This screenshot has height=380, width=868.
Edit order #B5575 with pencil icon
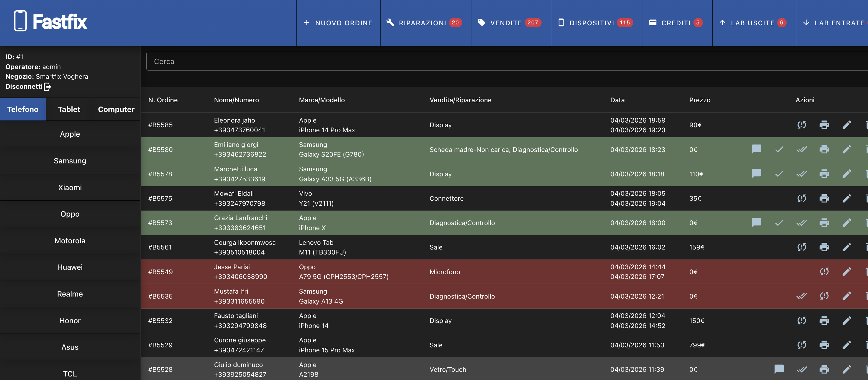847,198
